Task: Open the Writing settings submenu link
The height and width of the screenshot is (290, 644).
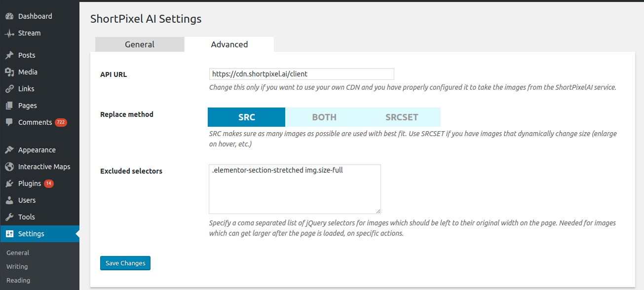Action: coord(17,266)
